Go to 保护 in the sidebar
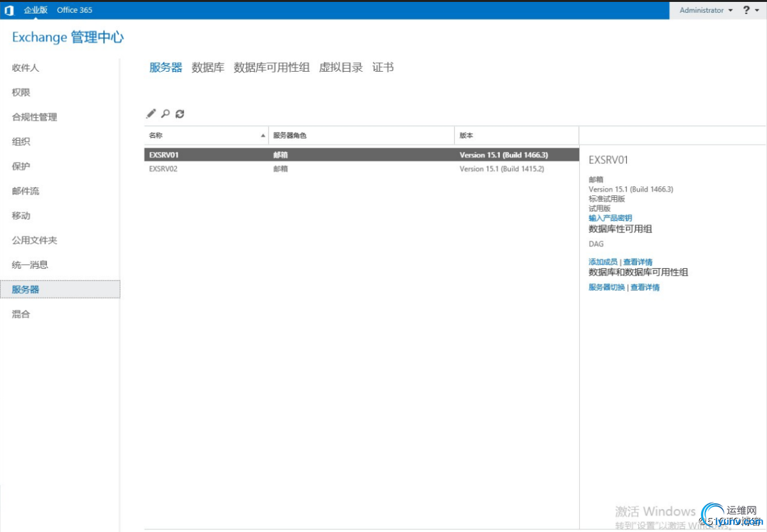Viewport: 767px width, 532px height. [21, 166]
